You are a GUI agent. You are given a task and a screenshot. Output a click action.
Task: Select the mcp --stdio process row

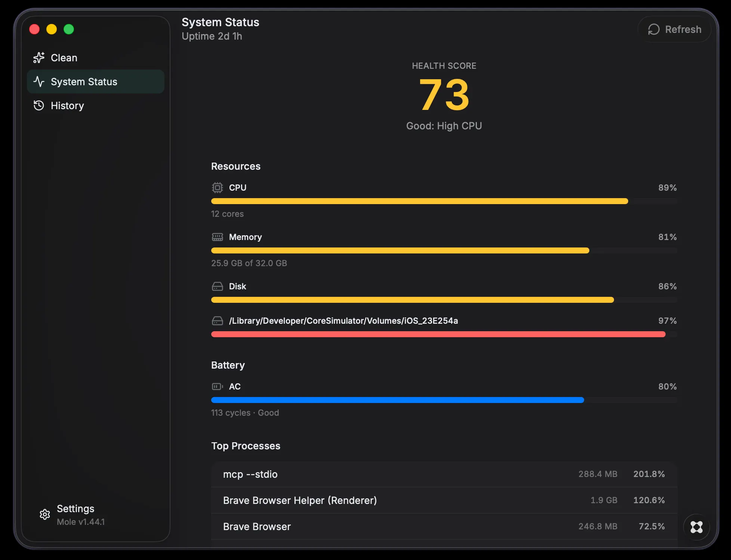[444, 474]
